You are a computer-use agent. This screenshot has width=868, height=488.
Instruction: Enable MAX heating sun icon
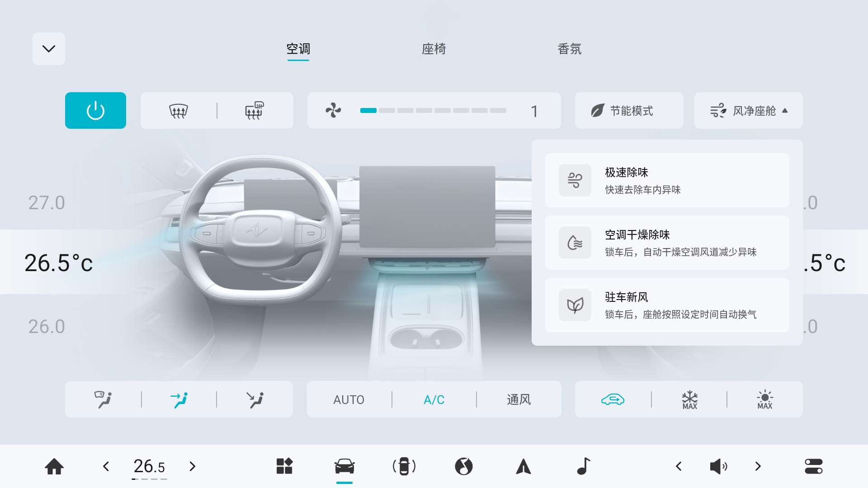coord(764,399)
